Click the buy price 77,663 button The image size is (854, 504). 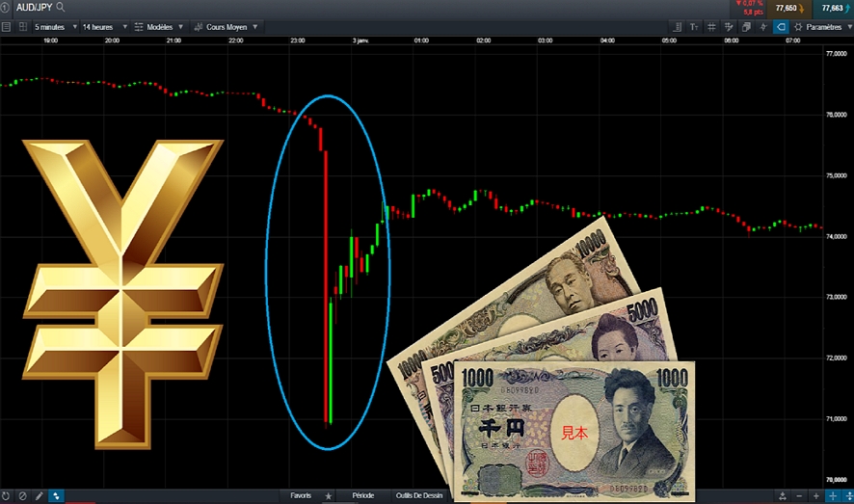(835, 8)
